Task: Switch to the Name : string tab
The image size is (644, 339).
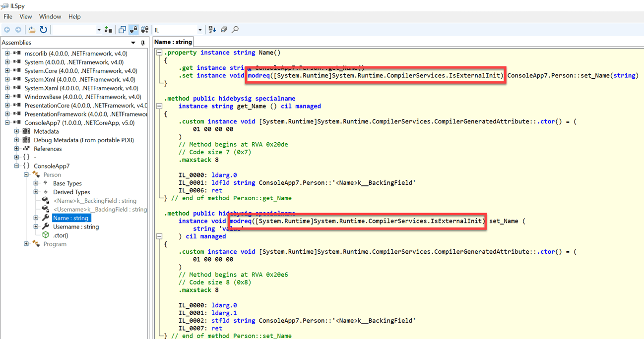Action: pos(173,42)
